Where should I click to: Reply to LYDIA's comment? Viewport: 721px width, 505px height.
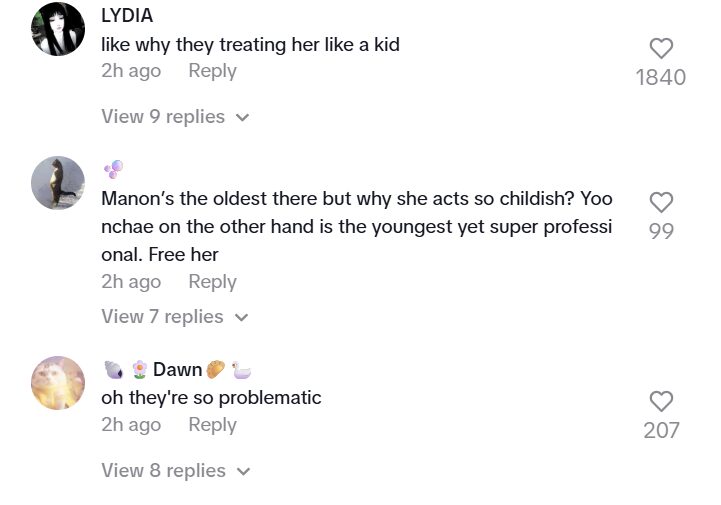[x=212, y=71]
